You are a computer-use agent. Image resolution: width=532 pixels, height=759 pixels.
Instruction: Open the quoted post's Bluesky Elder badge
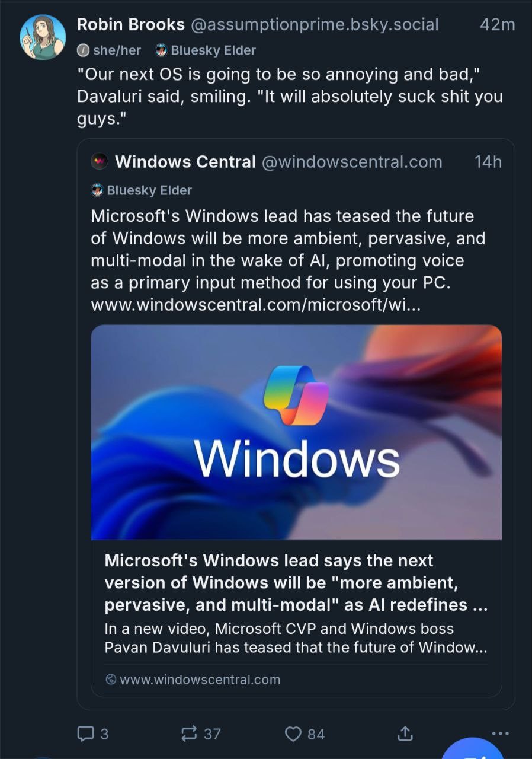[x=142, y=190]
